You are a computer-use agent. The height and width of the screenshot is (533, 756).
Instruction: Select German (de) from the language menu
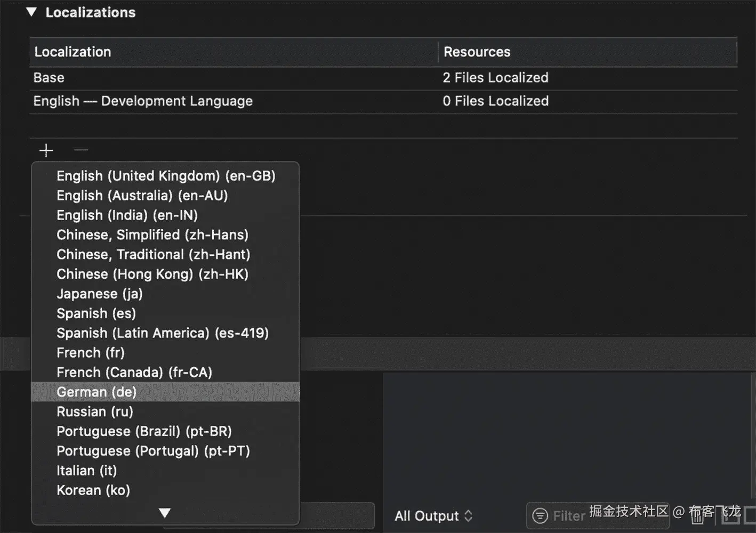point(96,392)
